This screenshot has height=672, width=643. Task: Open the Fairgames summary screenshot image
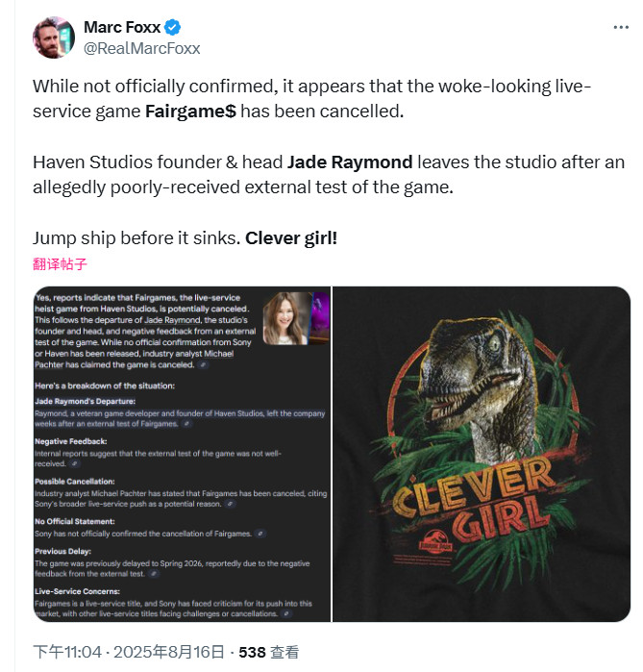pyautogui.click(x=181, y=453)
